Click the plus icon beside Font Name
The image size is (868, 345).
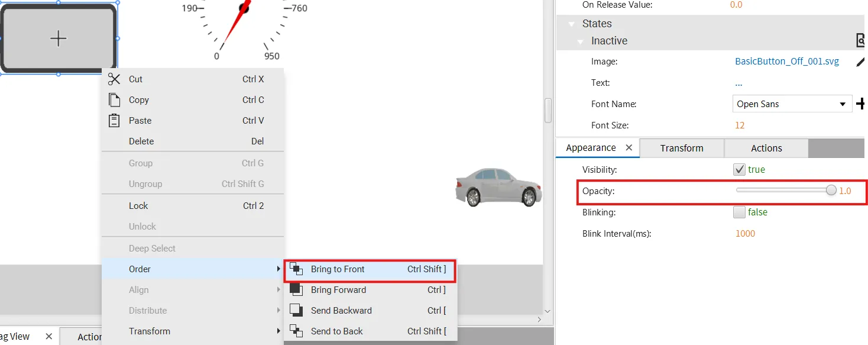tap(861, 104)
